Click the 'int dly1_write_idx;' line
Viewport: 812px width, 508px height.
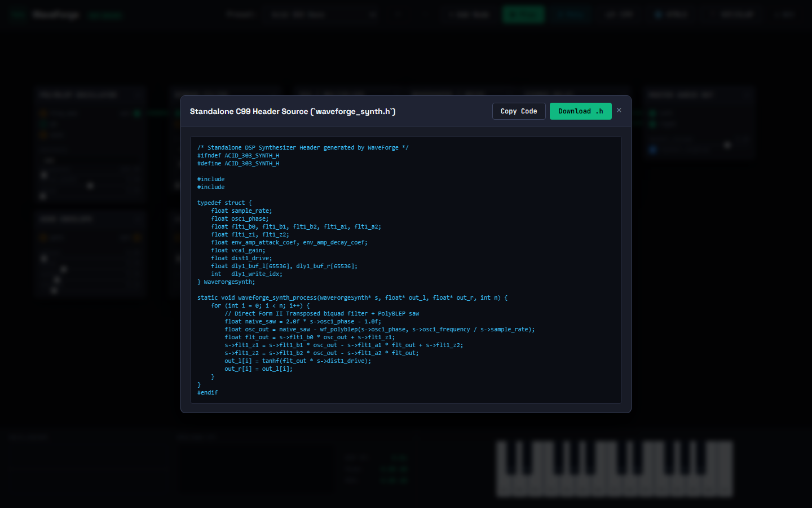pos(246,274)
